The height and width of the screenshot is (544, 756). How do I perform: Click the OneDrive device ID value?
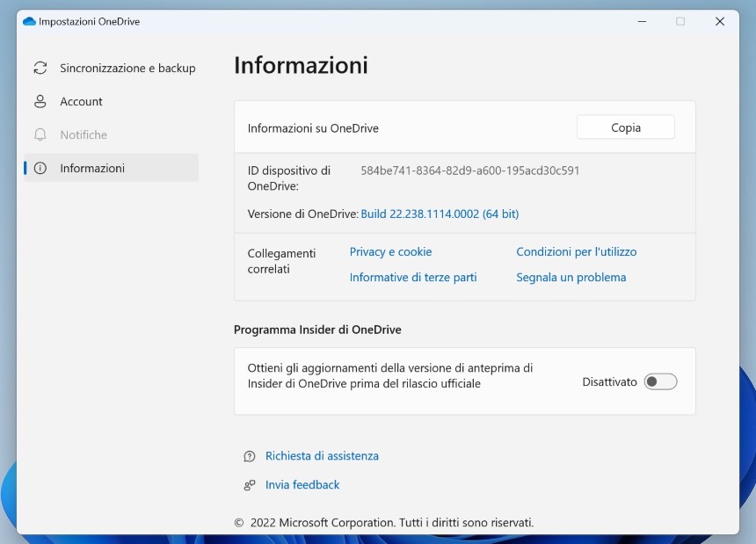[470, 170]
